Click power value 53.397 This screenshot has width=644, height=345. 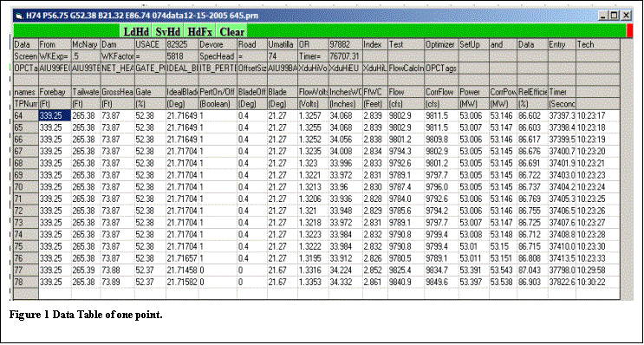pos(473,282)
